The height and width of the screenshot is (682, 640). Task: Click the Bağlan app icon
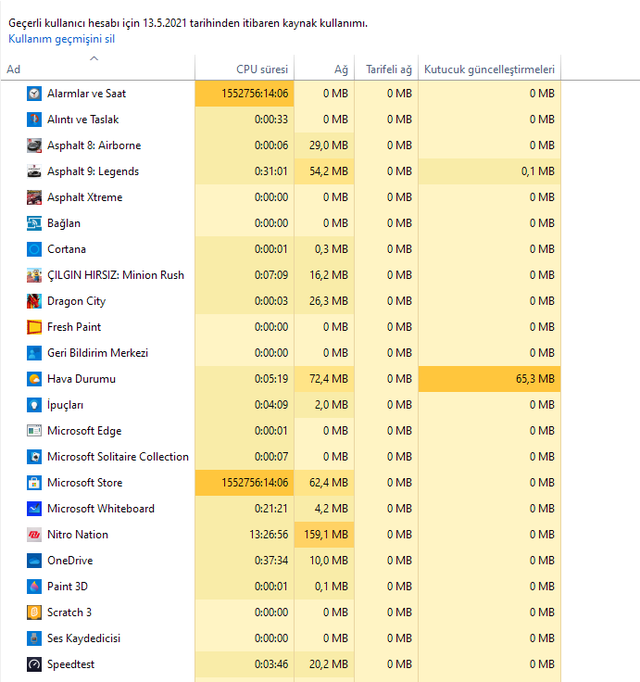(34, 223)
